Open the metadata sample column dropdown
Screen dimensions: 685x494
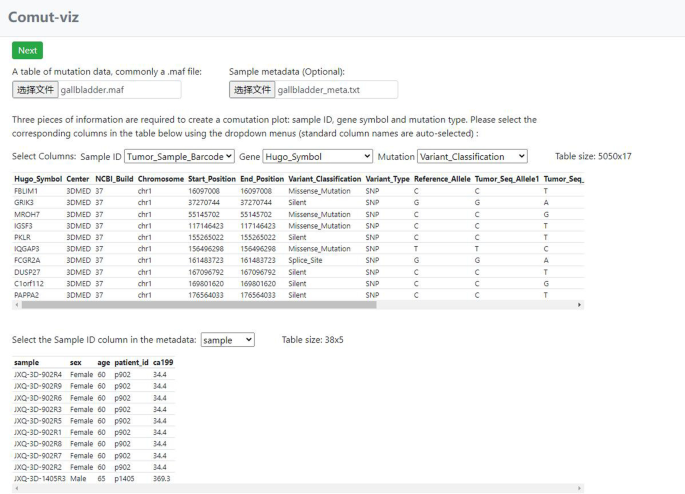(x=228, y=340)
